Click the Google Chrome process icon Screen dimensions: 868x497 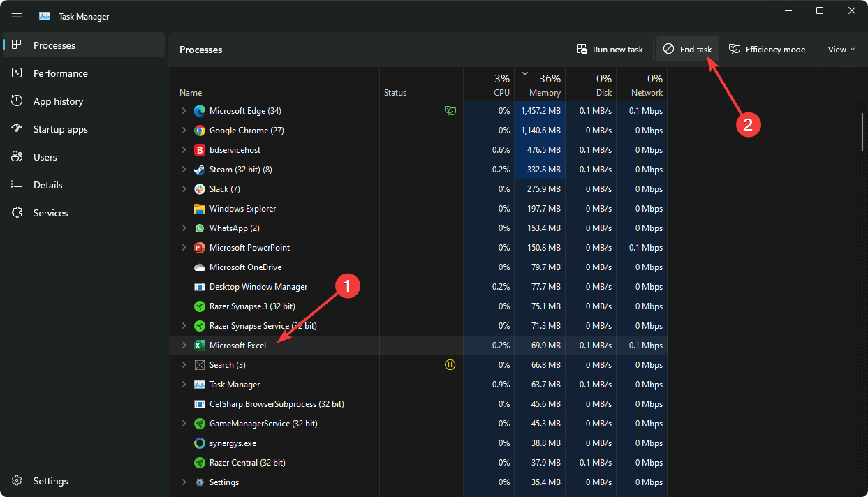point(199,131)
